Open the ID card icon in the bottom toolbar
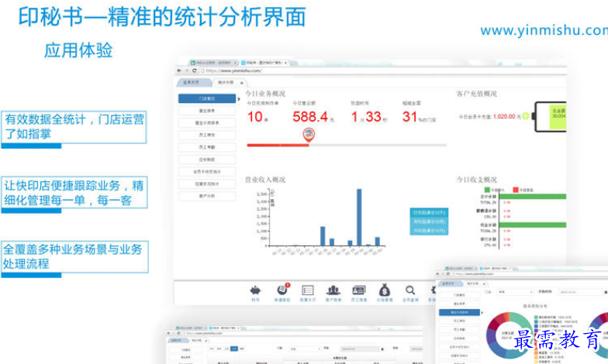 pyautogui.click(x=358, y=290)
